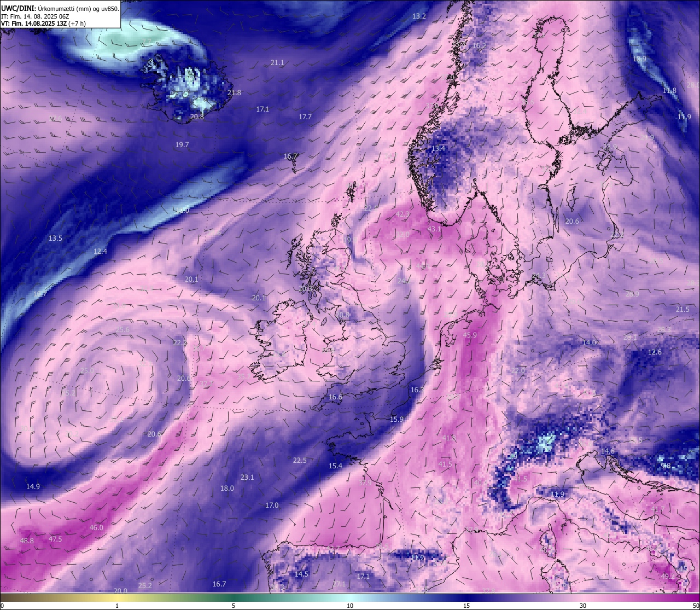Click the 15.4 value off Brittany
Viewport: 700px width, 610px height.
click(335, 466)
